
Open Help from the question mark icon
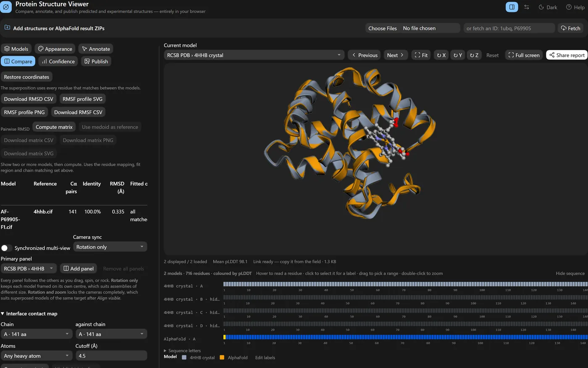click(x=575, y=7)
